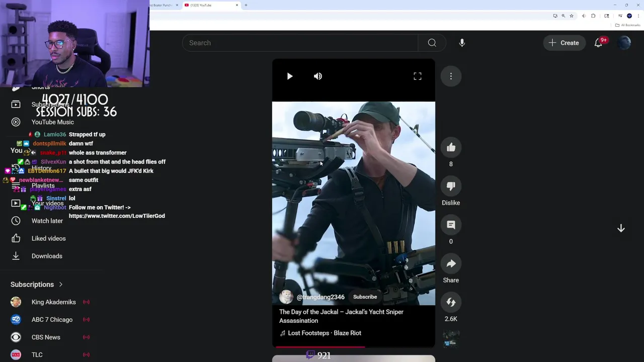Like the Short with thumbs up
Image resolution: width=644 pixels, height=362 pixels.
451,147
